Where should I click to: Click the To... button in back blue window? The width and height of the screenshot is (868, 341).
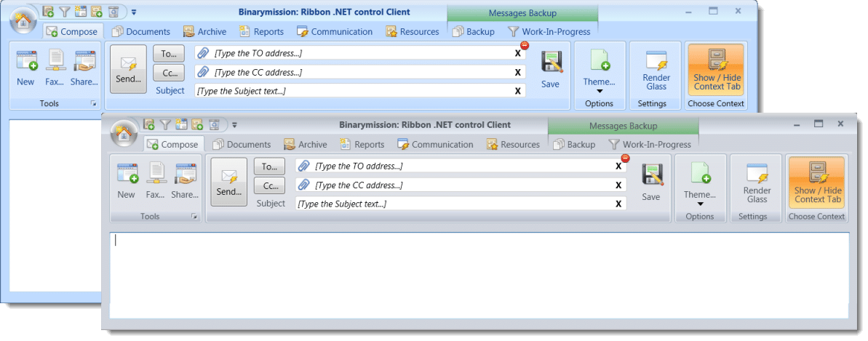pyautogui.click(x=169, y=53)
